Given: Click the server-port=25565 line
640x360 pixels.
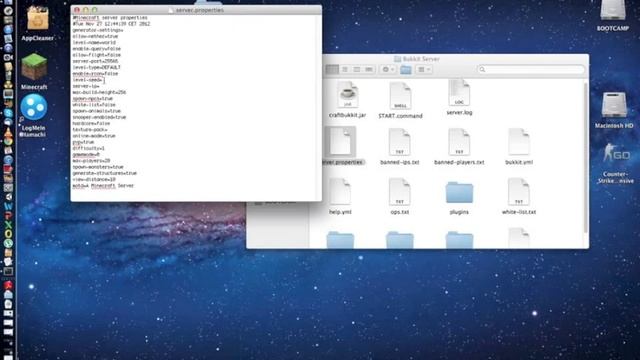Looking at the screenshot, I should click(96, 61).
